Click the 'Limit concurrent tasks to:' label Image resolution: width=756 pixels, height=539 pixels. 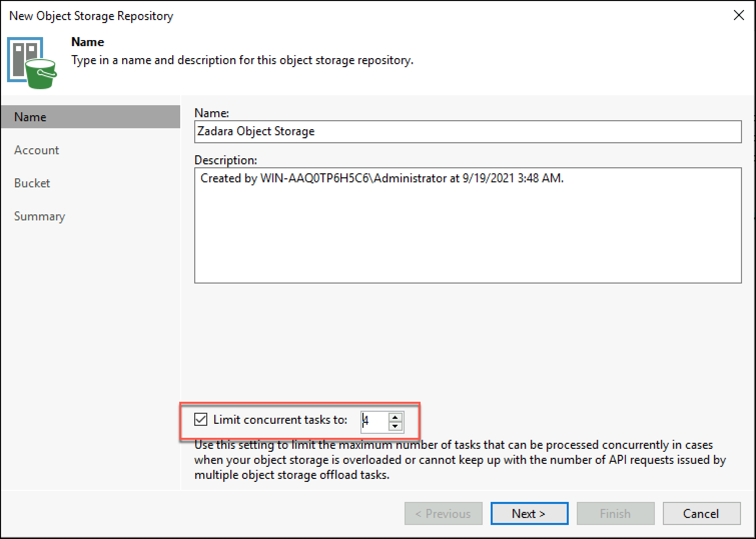[280, 420]
